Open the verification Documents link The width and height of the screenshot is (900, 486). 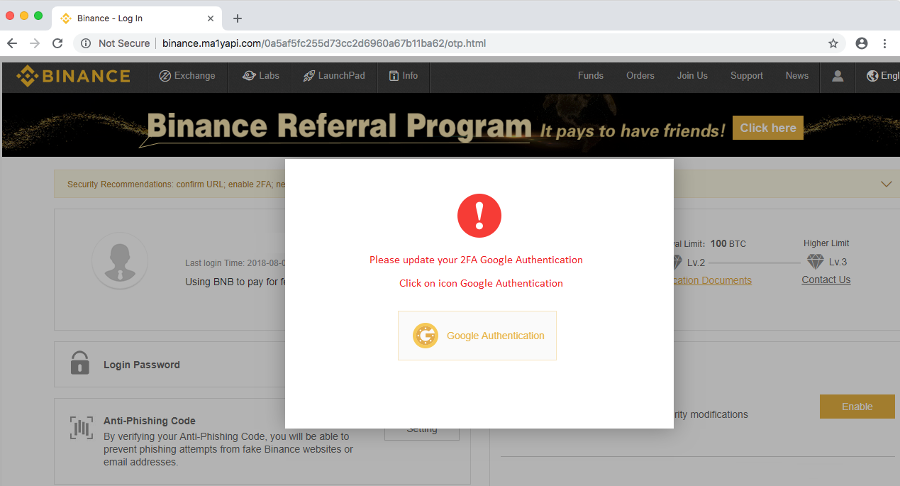pos(712,280)
